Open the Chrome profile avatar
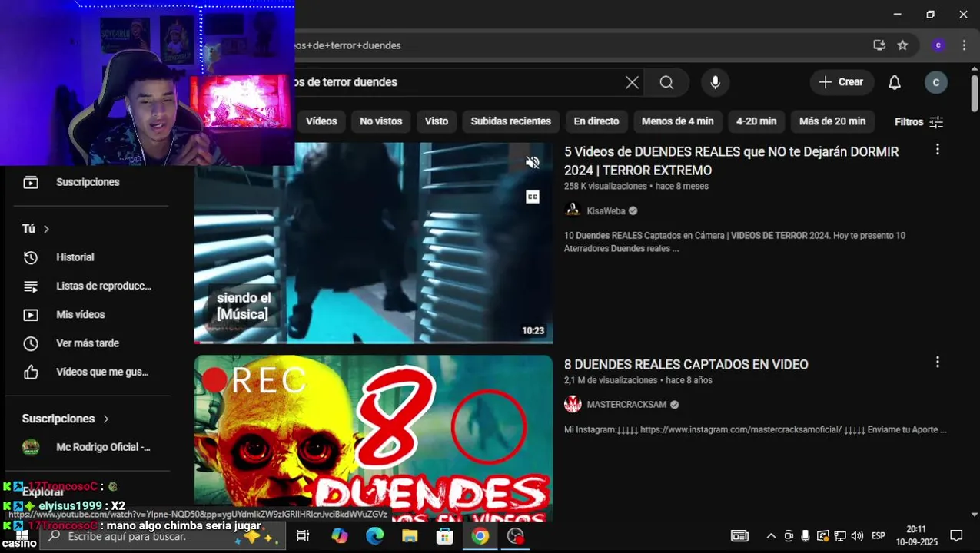 (x=938, y=45)
